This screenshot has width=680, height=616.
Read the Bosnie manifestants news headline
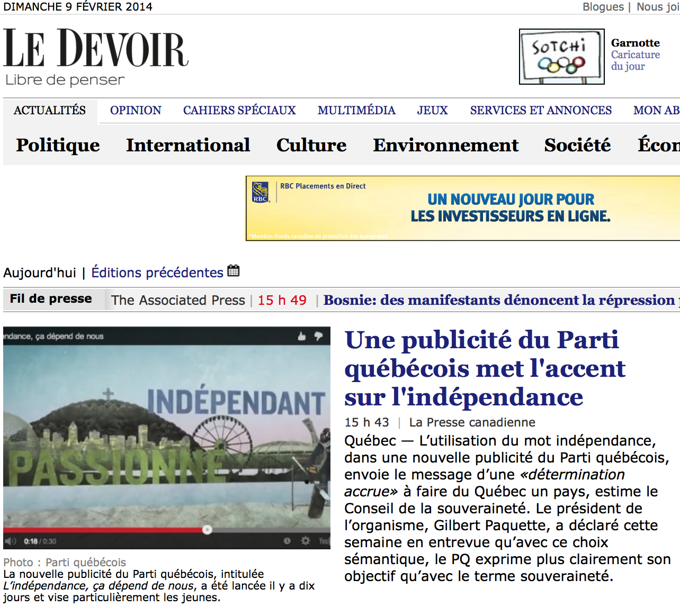tap(501, 300)
